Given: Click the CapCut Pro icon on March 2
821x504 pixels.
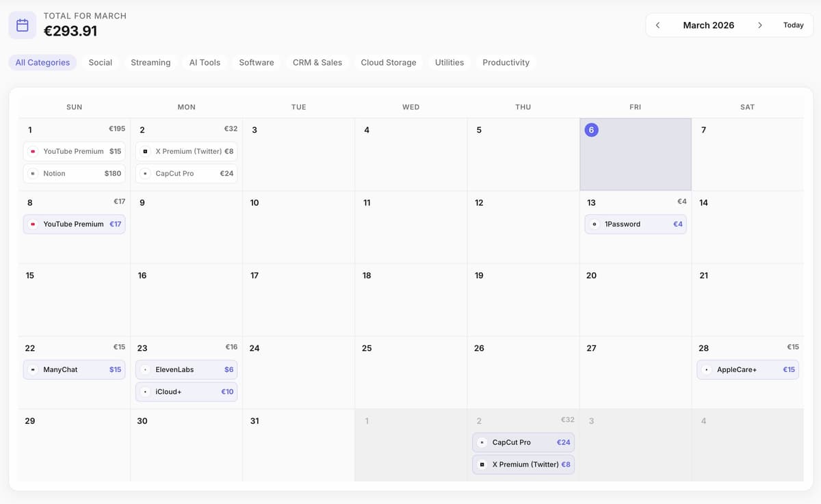Looking at the screenshot, I should click(144, 173).
